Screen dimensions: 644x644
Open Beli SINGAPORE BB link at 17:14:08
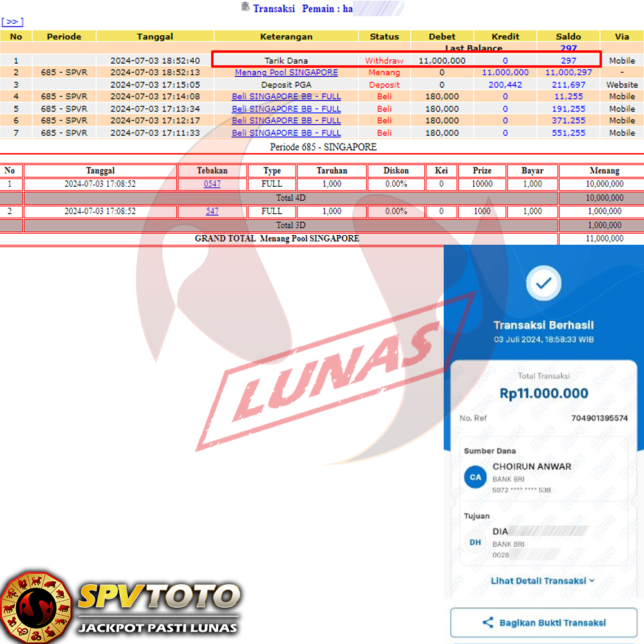point(286,97)
